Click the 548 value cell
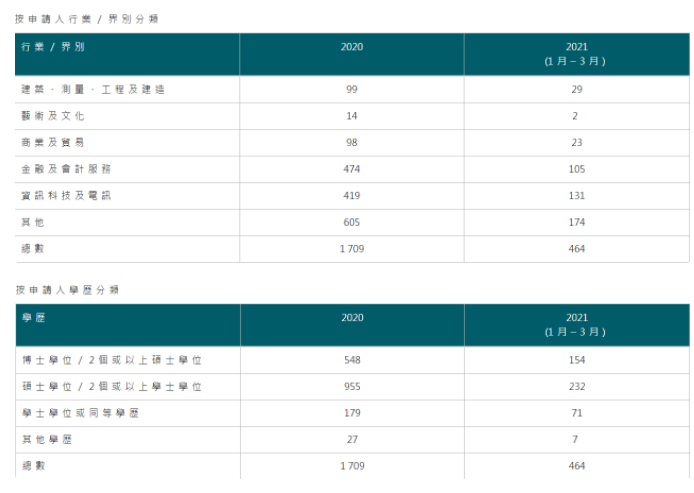Screen dimensions: 694x493 coord(351,360)
